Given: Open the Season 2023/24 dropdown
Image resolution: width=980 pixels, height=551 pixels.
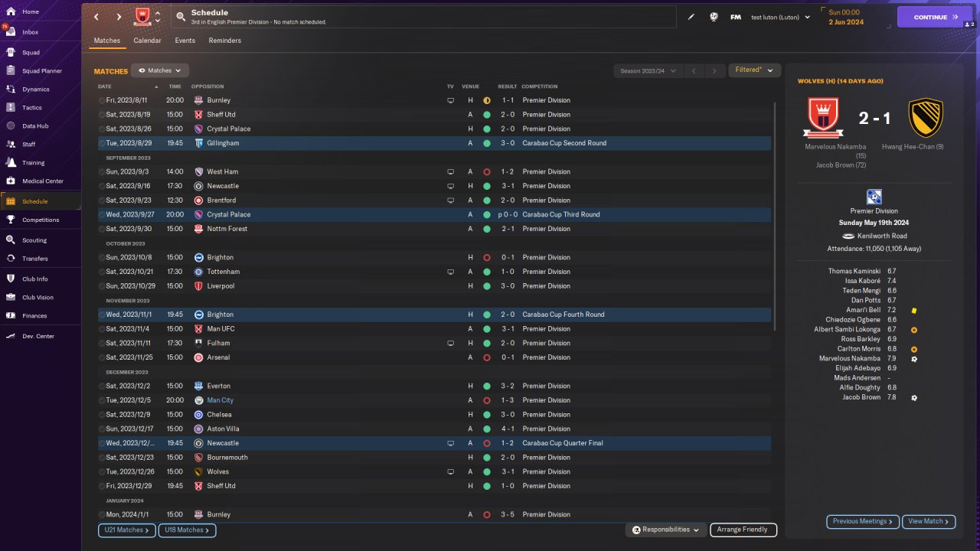Looking at the screenshot, I should [648, 71].
